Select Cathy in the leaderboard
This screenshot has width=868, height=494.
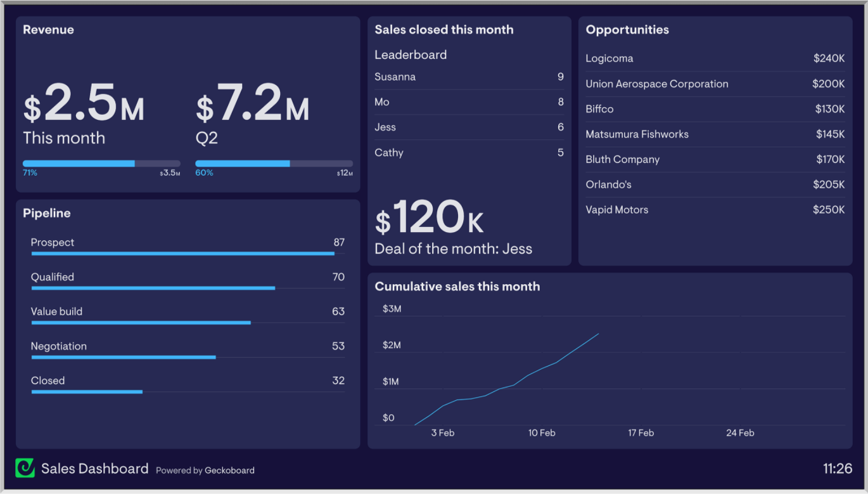point(469,153)
